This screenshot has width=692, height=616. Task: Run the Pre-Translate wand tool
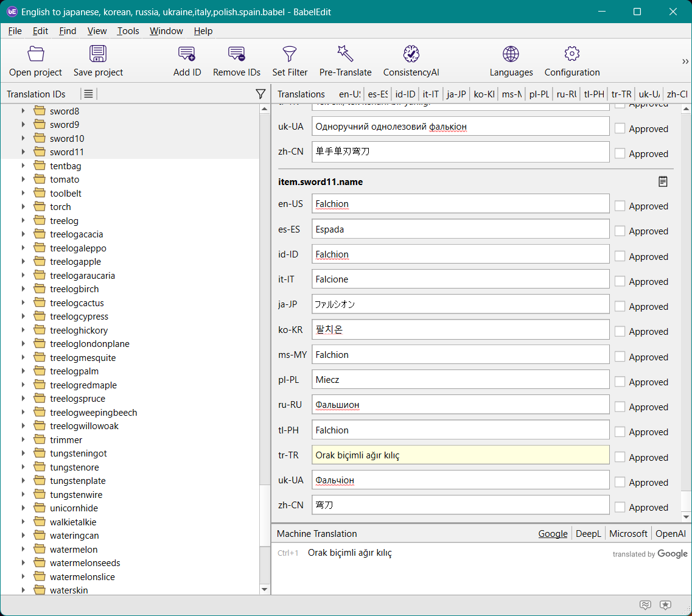(345, 54)
